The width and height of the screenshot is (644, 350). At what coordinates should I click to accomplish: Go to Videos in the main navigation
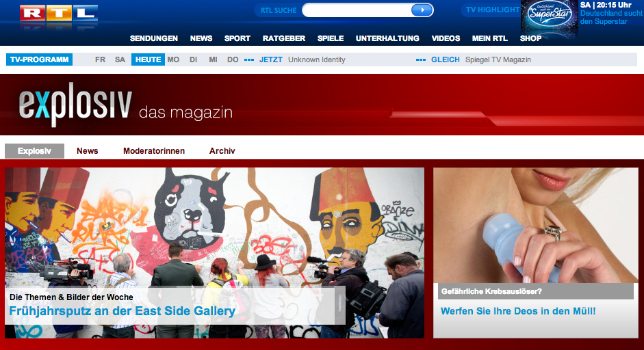click(446, 38)
